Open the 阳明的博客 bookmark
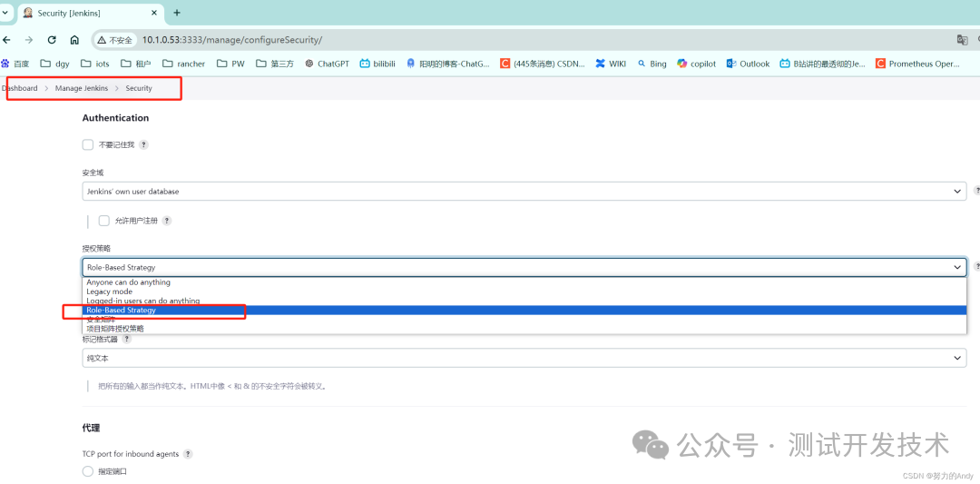The height and width of the screenshot is (484, 980). pos(448,64)
